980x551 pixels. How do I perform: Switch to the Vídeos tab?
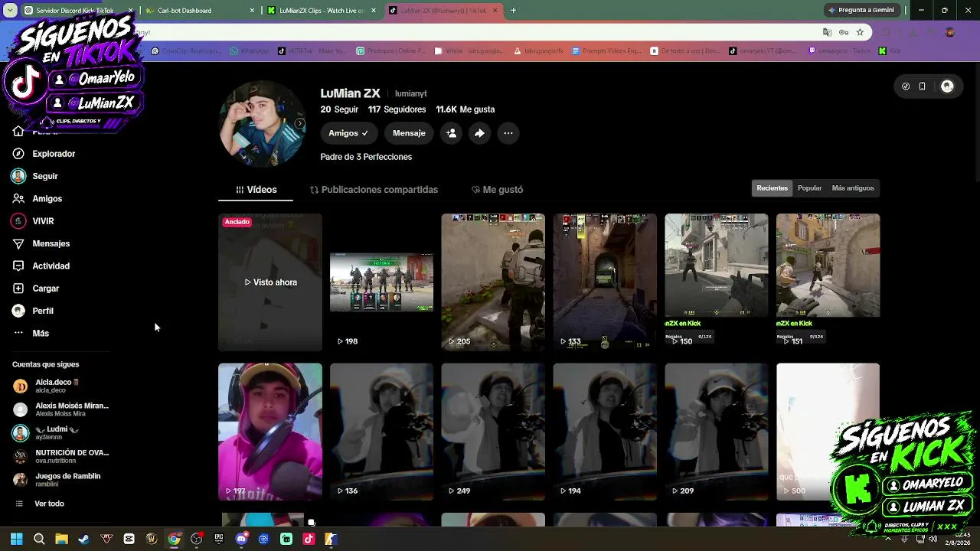pos(256,190)
